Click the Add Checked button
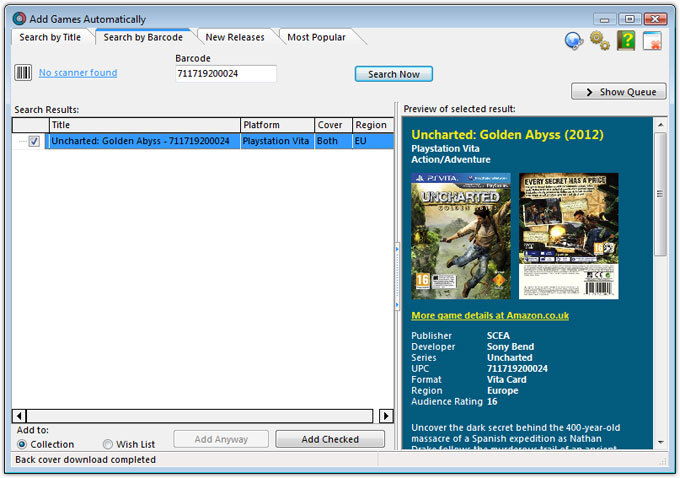Image resolution: width=680 pixels, height=478 pixels. (330, 439)
